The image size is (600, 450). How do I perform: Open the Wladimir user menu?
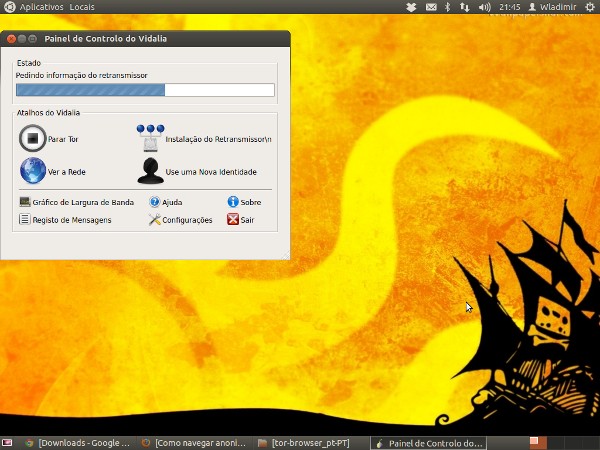point(552,7)
